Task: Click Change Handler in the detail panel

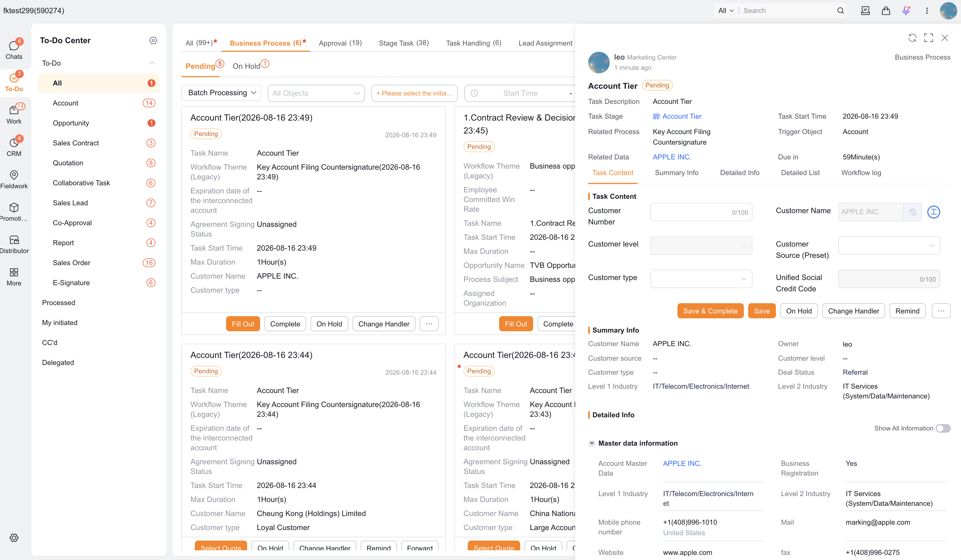Action: [x=853, y=311]
